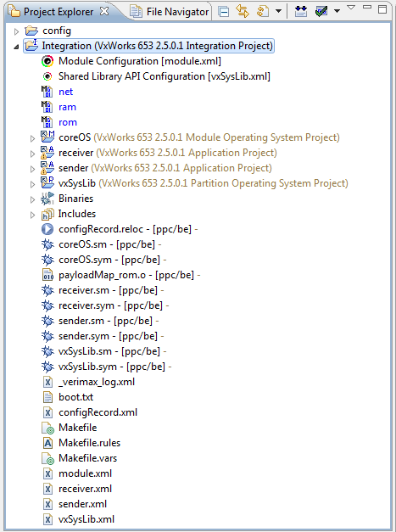Expand the vxSysLib project node

(x=32, y=184)
